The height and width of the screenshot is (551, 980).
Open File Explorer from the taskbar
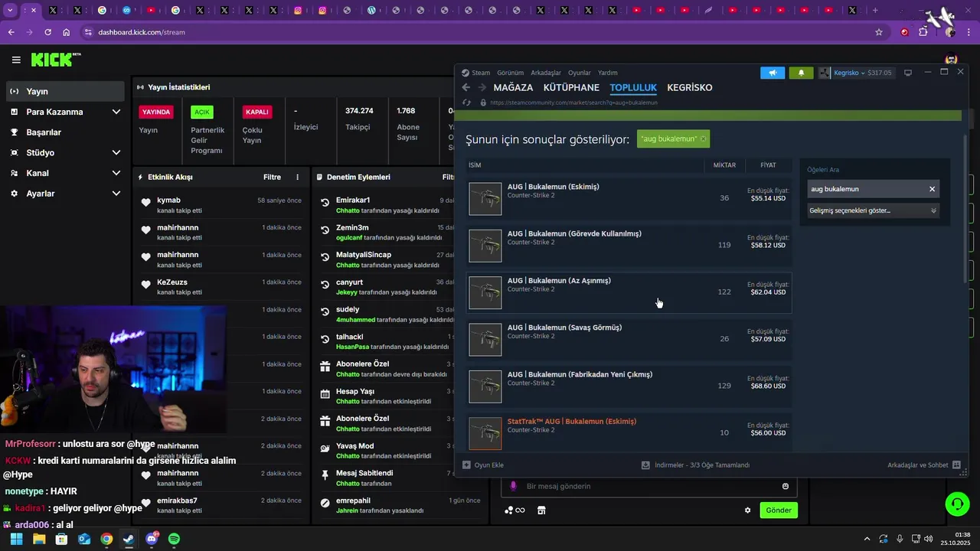[39, 539]
